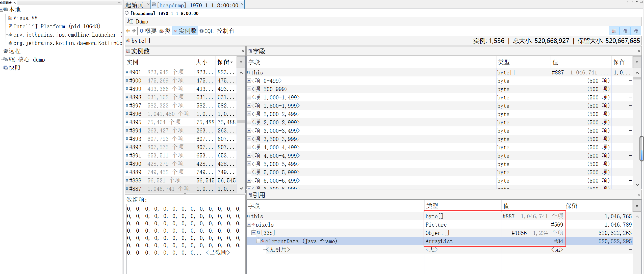Go forward with the right arrow icon
644x274 pixels.
coord(134,31)
